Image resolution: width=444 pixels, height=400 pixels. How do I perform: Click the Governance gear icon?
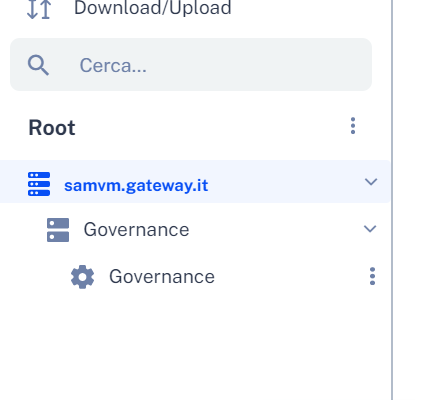(82, 277)
